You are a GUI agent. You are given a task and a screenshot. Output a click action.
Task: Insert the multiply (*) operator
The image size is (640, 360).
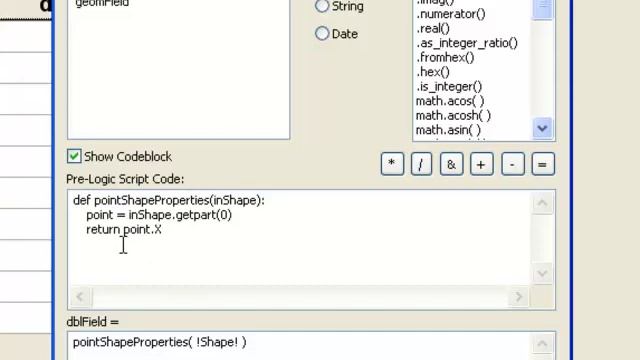(x=392, y=164)
